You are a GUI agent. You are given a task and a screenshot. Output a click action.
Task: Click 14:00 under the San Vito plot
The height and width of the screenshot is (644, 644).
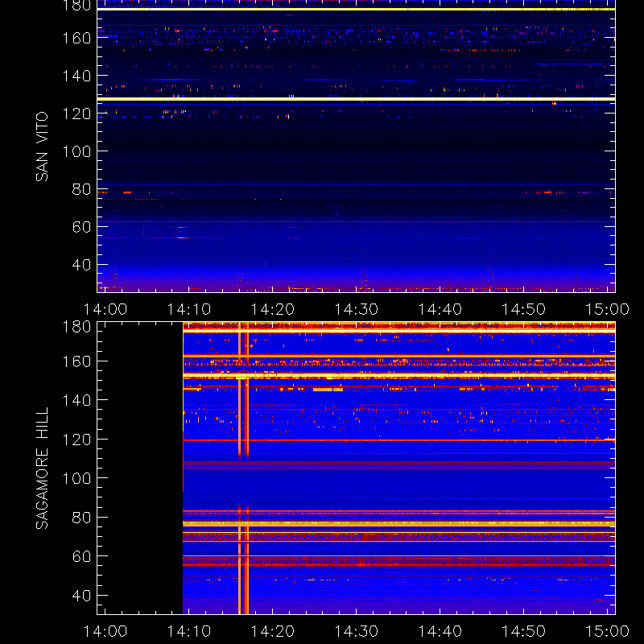point(105,309)
